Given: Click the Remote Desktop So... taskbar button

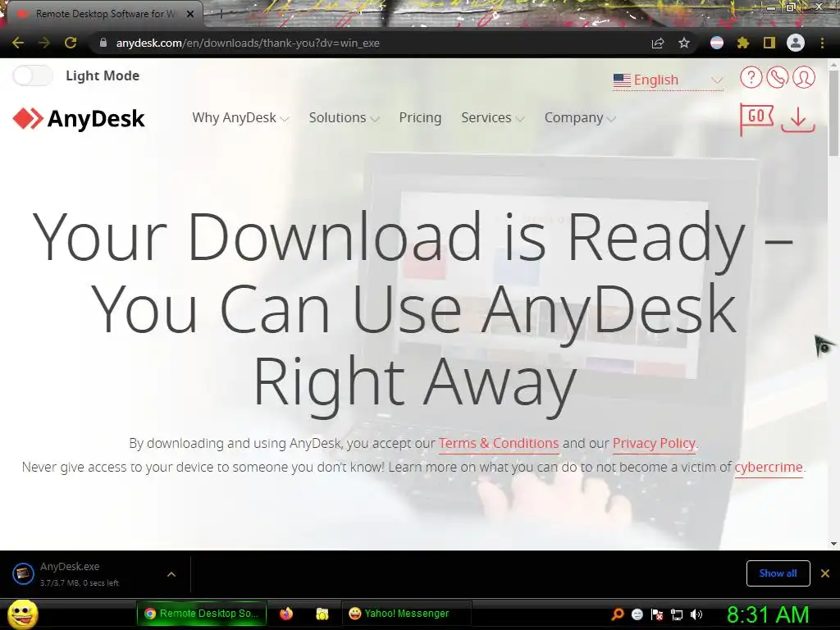Looking at the screenshot, I should (x=202, y=614).
